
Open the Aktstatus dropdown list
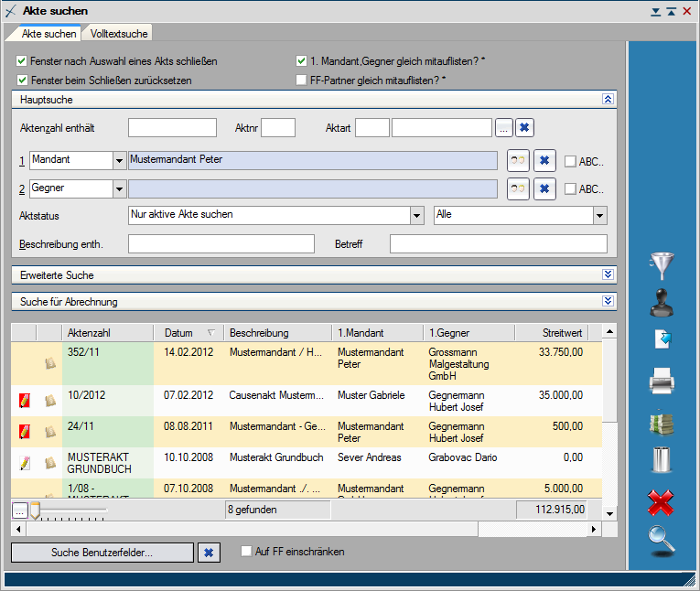[416, 215]
